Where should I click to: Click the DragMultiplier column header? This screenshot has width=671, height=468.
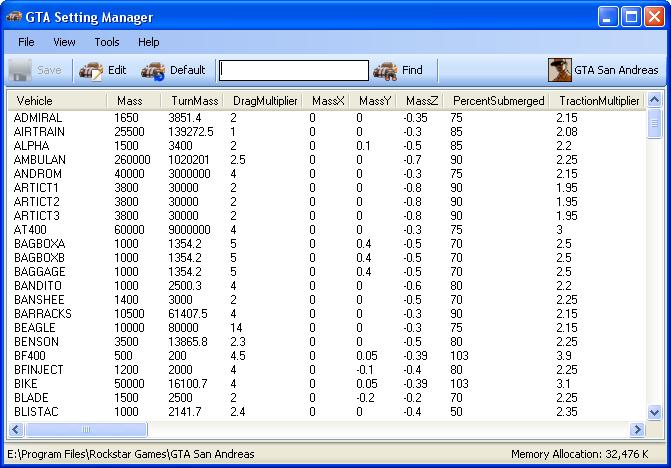click(x=263, y=101)
